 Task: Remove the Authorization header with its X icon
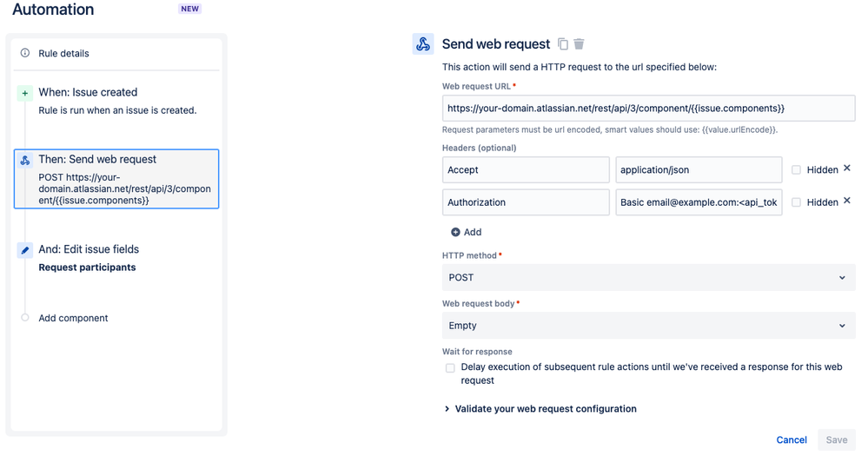click(x=846, y=201)
